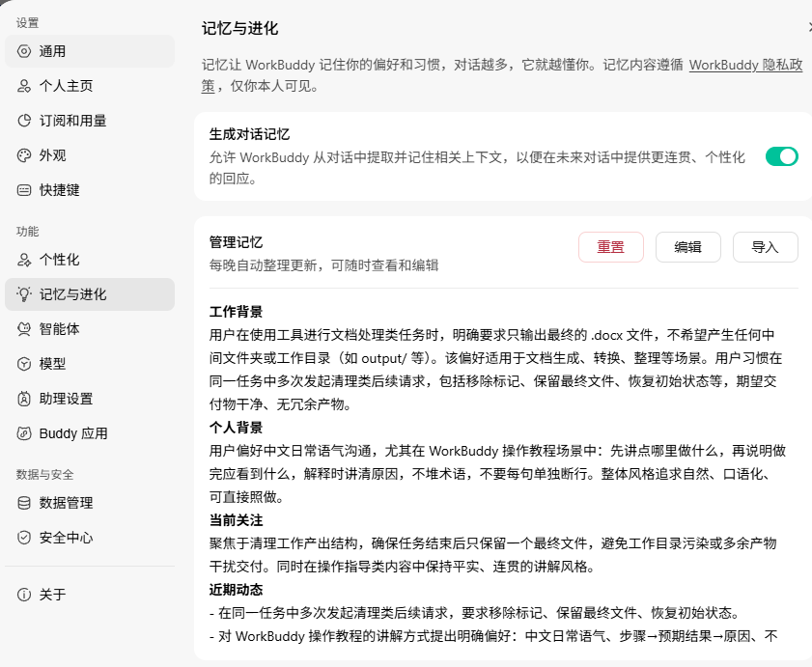The height and width of the screenshot is (667, 812).
Task: Switch to 模型 settings
Action: click(90, 364)
